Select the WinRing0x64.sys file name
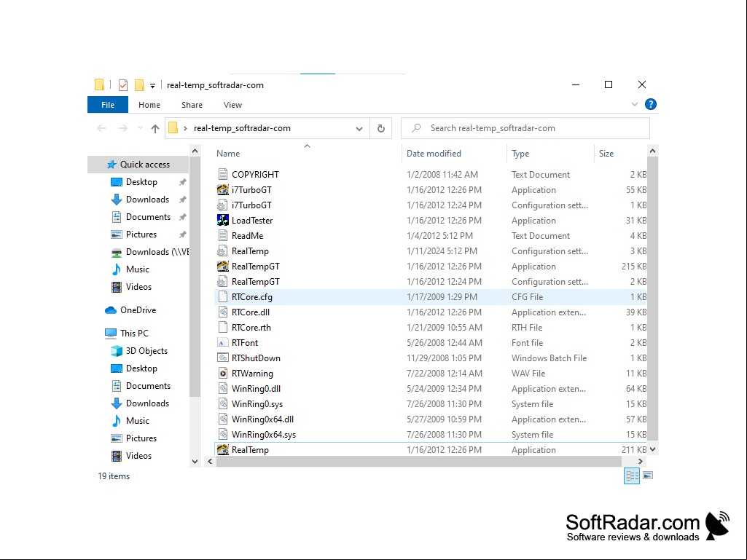 [x=263, y=434]
